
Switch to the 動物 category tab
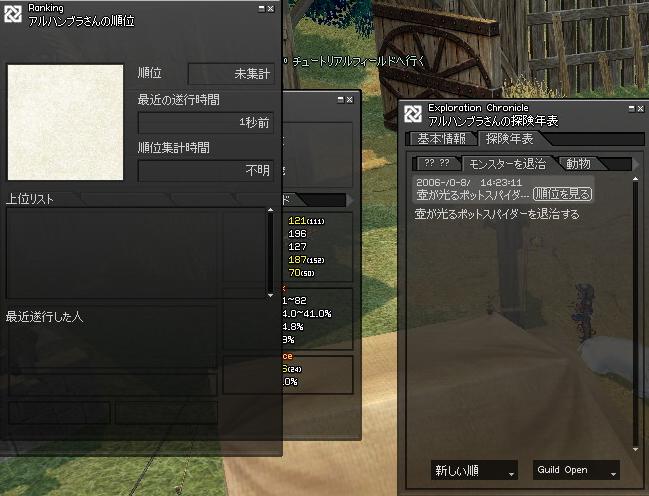pos(579,164)
